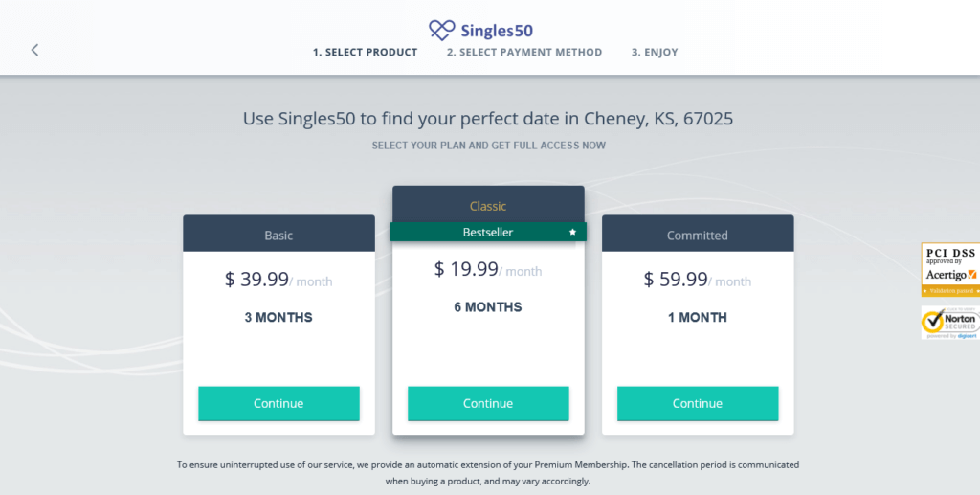Open the Norton Secured seal
Viewport: 980px width, 495px height.
950,323
